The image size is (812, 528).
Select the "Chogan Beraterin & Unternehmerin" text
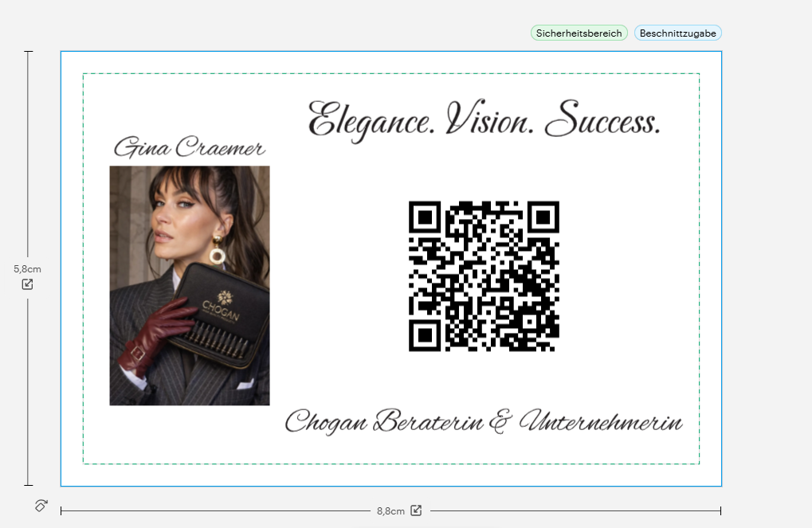click(x=484, y=420)
